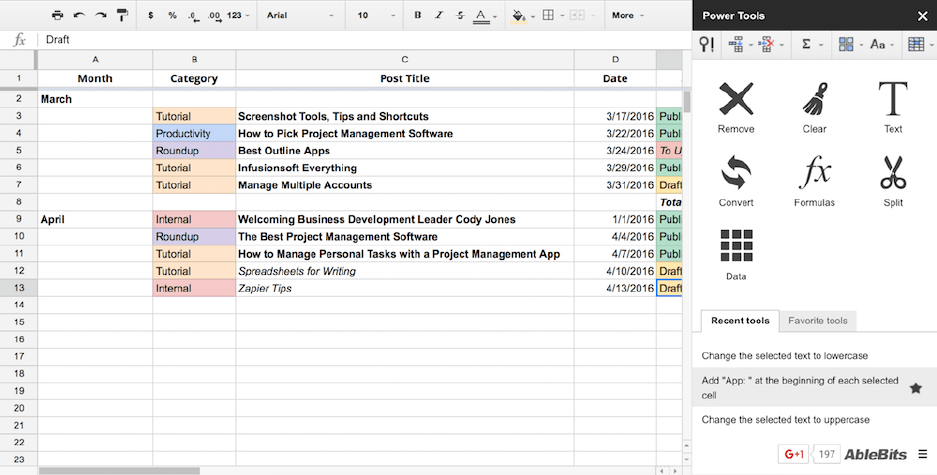Expand the More toolbar options
Viewport: 937px width, 475px height.
click(627, 16)
